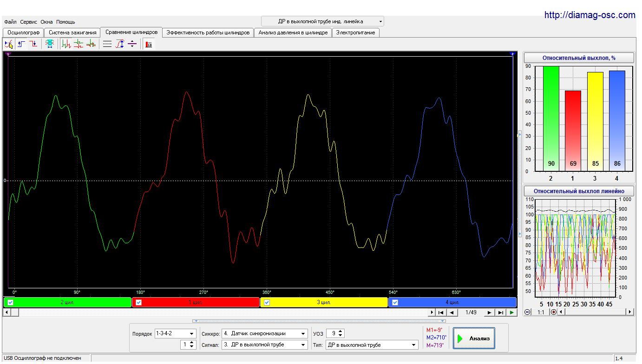
Task: Switch to the Система зажигания tab
Action: tap(72, 32)
